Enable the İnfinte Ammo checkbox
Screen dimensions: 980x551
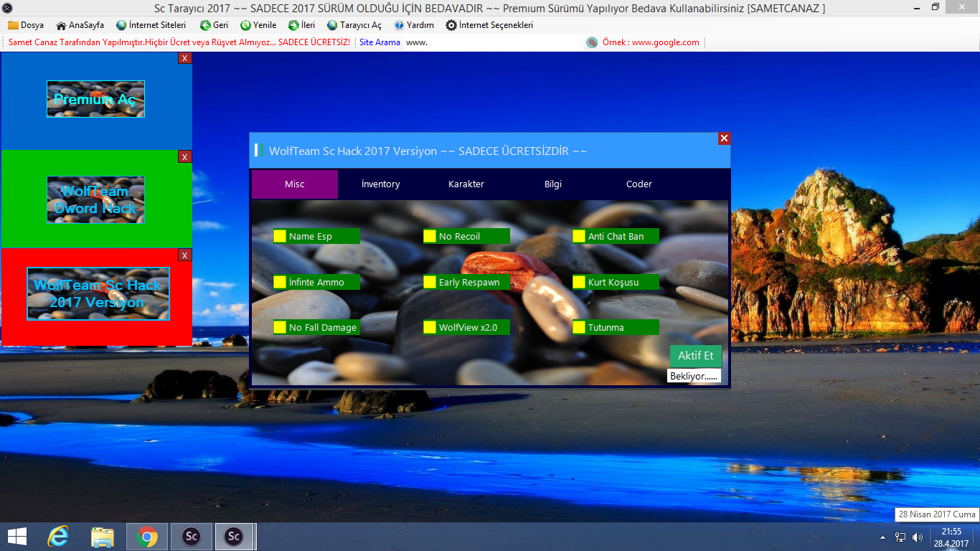[280, 282]
